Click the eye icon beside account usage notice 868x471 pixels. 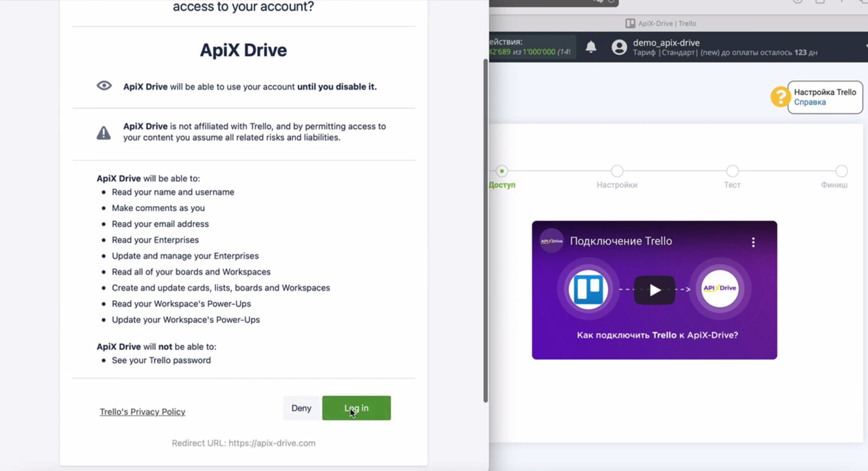[104, 85]
